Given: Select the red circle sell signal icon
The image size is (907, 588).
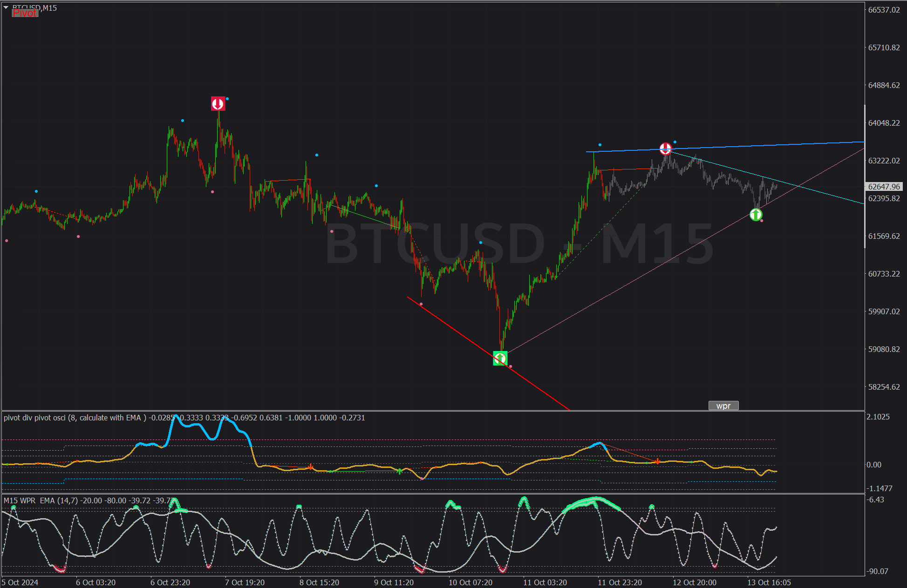Looking at the screenshot, I should (x=666, y=149).
